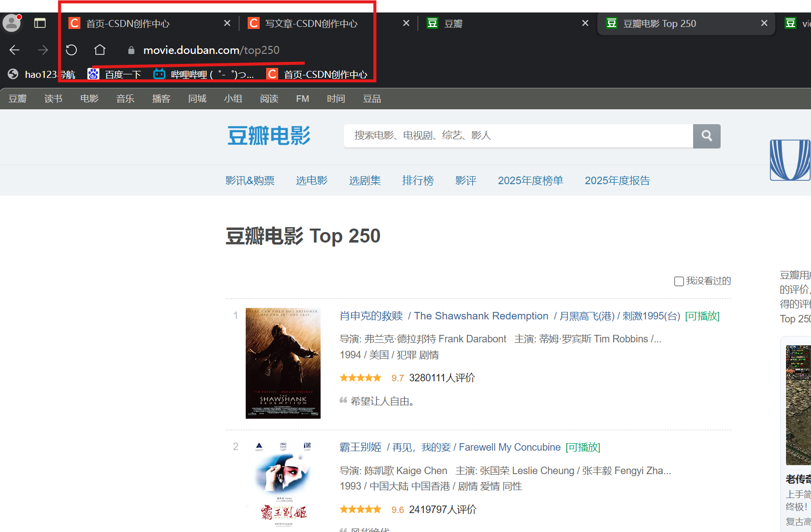Image resolution: width=811 pixels, height=532 pixels.
Task: Open 小组 in the top nav
Action: click(x=233, y=99)
